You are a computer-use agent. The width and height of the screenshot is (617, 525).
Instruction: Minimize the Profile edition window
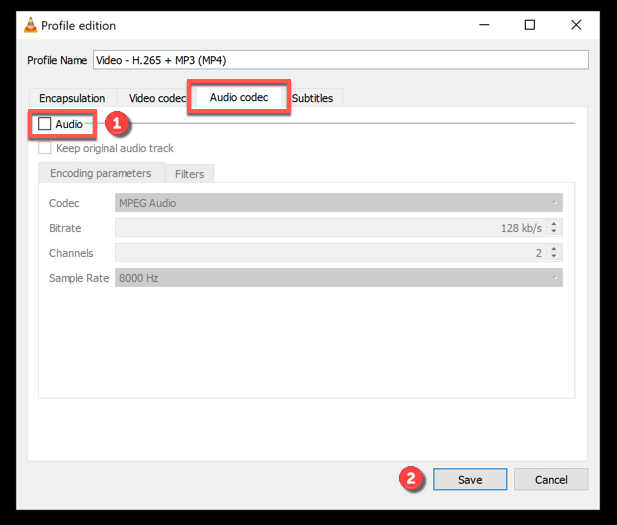click(484, 25)
